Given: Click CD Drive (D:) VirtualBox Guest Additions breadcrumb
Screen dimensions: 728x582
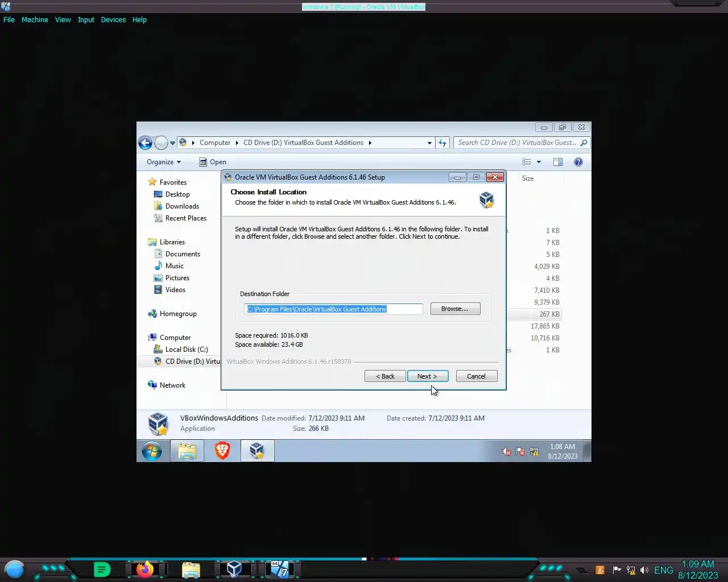Looking at the screenshot, I should point(303,143).
